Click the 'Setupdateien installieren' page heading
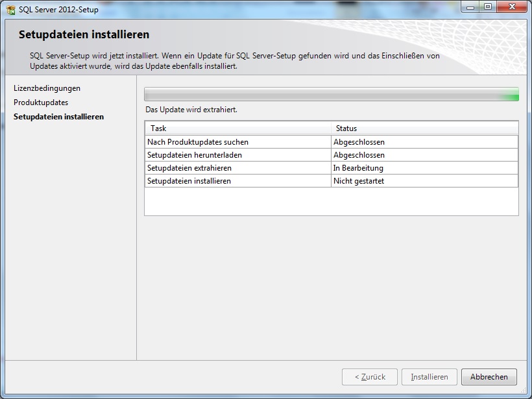 [x=84, y=34]
